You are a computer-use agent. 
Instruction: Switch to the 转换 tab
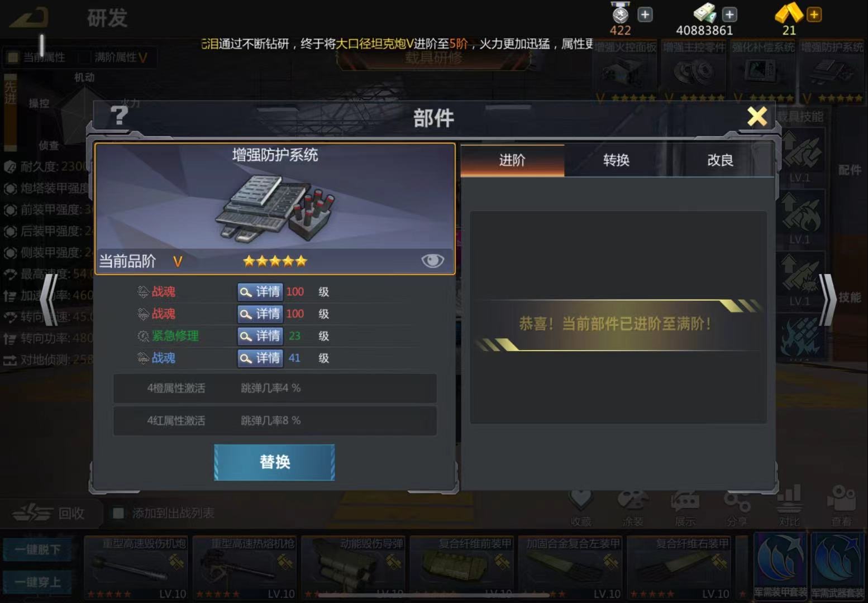(616, 160)
